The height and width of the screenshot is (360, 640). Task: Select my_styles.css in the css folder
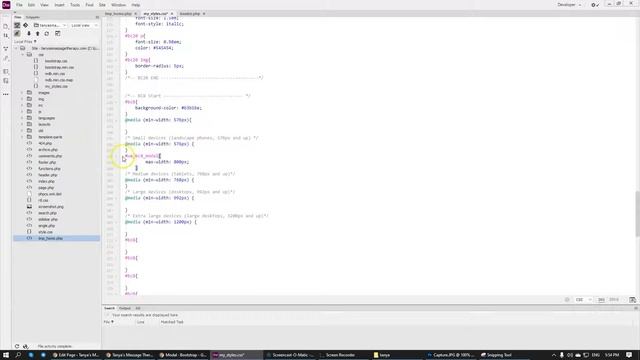[56, 87]
